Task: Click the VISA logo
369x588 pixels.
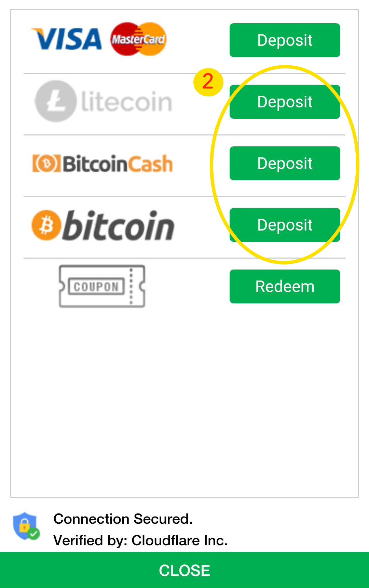Action: pyautogui.click(x=66, y=39)
